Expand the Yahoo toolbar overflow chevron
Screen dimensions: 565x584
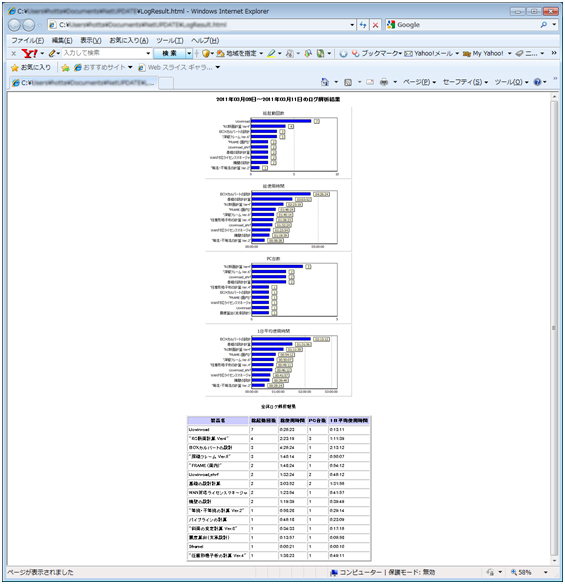point(554,53)
